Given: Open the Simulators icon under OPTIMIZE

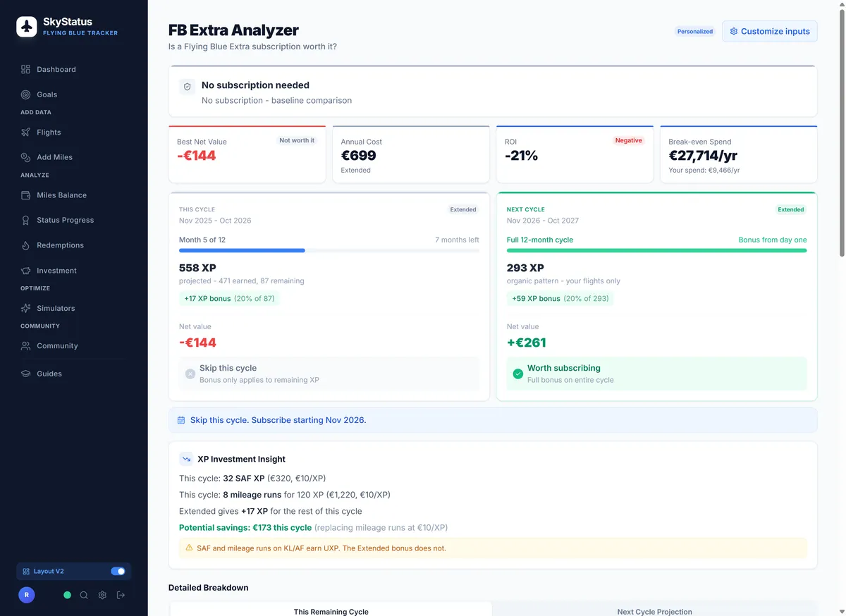Looking at the screenshot, I should click(x=24, y=308).
